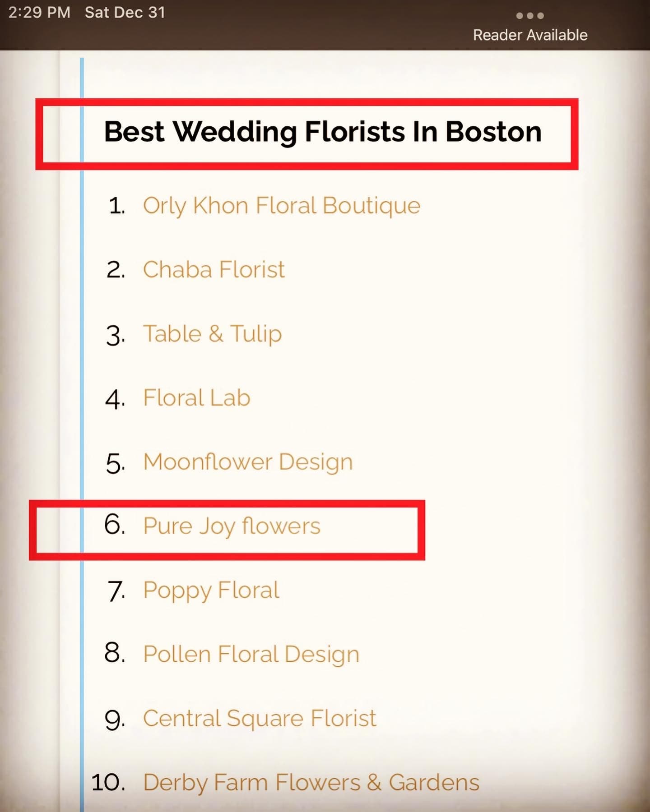The height and width of the screenshot is (812, 650).
Task: Click the Pure Joy flowers link
Action: 232,526
